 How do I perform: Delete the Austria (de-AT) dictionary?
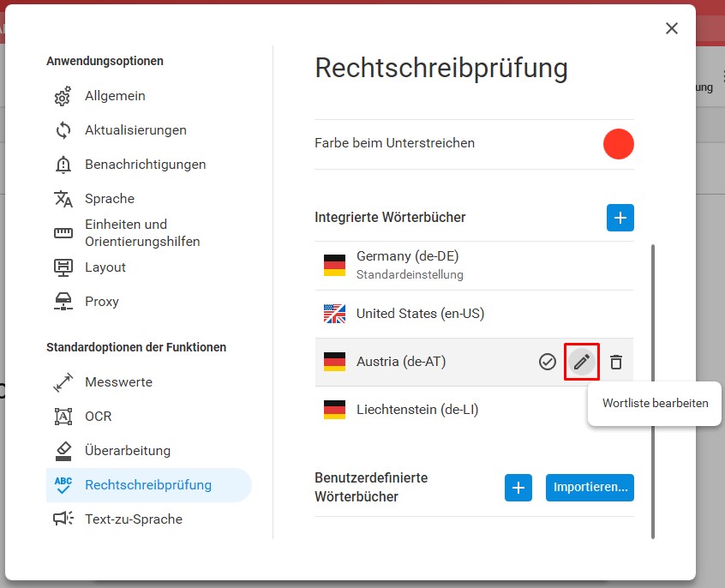[x=616, y=362]
